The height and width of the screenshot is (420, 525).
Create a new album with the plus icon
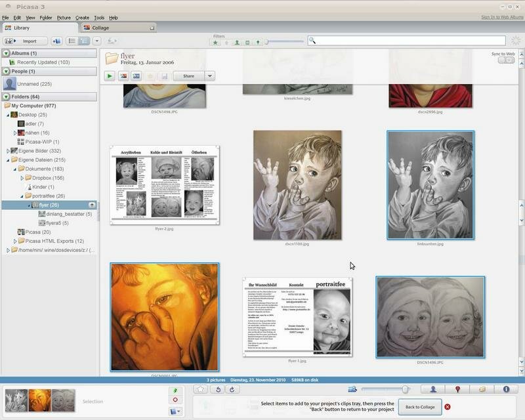point(56,41)
